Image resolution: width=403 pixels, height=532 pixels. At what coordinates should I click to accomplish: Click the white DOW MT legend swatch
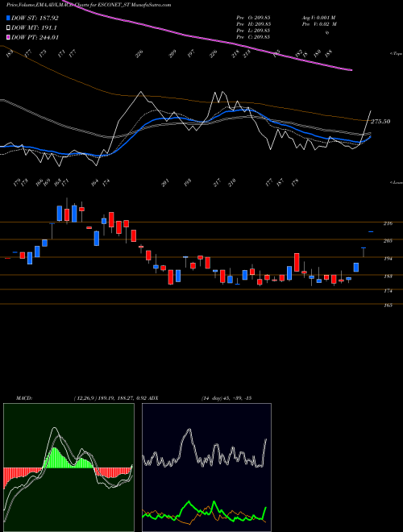pyautogui.click(x=9, y=28)
